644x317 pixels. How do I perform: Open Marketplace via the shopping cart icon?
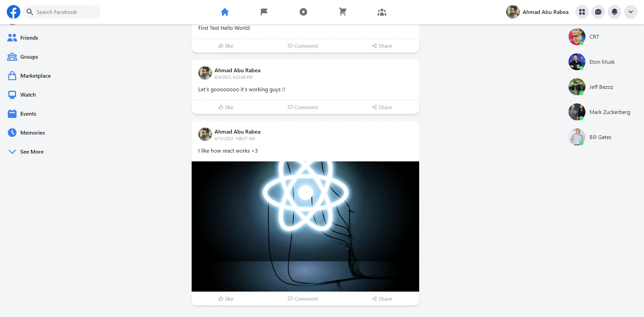[x=343, y=12]
